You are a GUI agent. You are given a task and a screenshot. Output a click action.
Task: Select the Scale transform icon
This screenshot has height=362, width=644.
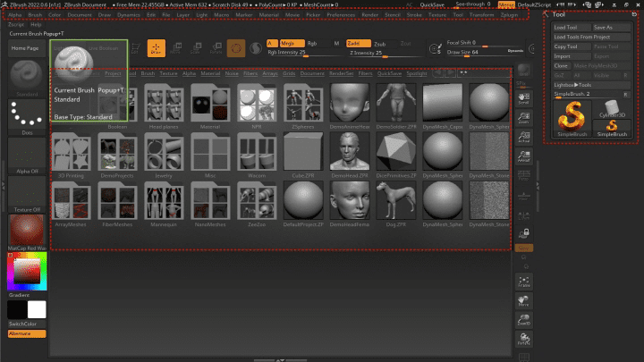click(x=196, y=48)
